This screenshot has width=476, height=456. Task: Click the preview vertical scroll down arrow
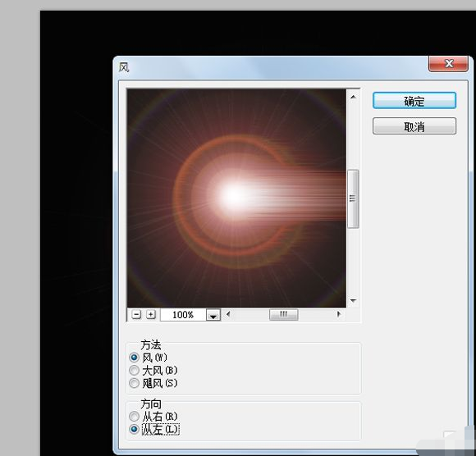pyautogui.click(x=353, y=301)
